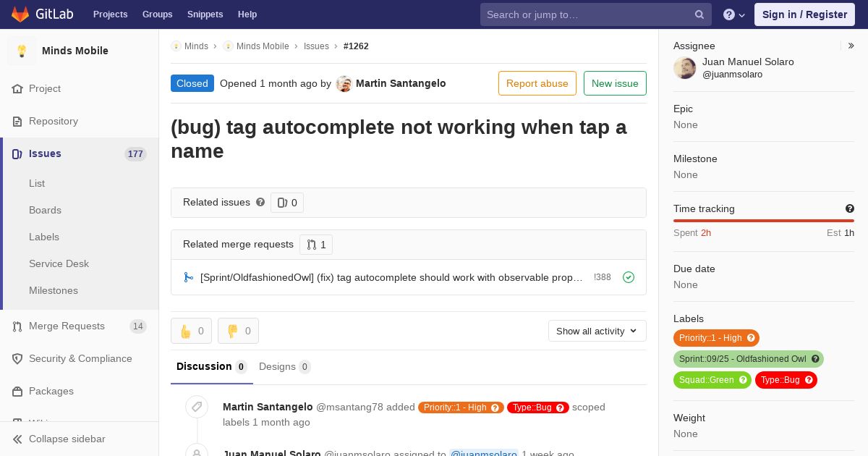The image size is (868, 456).
Task: Select List under Issues
Action: pos(37,183)
